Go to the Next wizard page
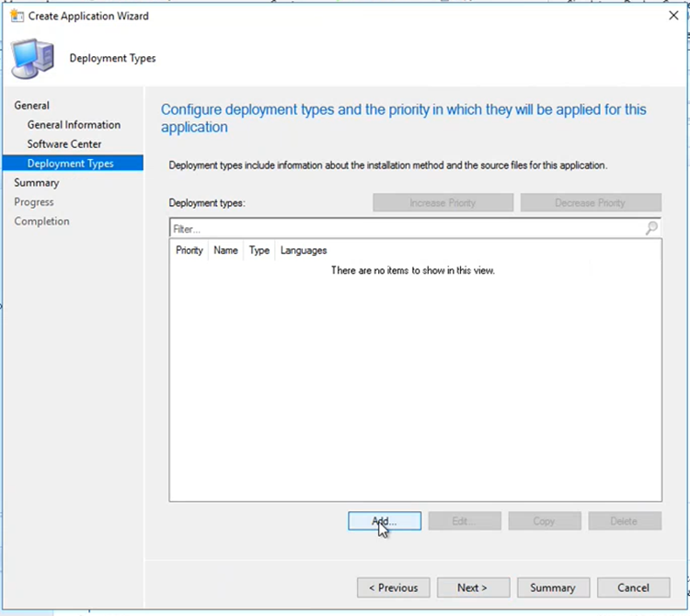Image resolution: width=690 pixels, height=616 pixels. coord(473,587)
